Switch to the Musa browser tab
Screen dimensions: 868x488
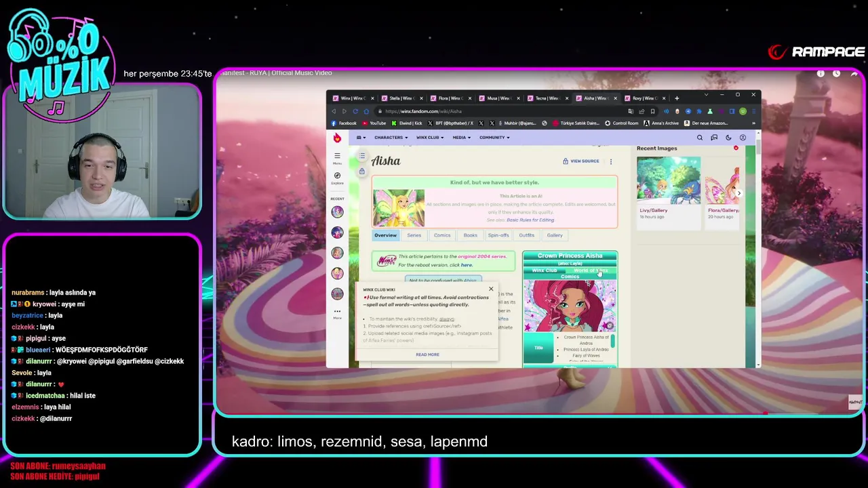tap(499, 98)
